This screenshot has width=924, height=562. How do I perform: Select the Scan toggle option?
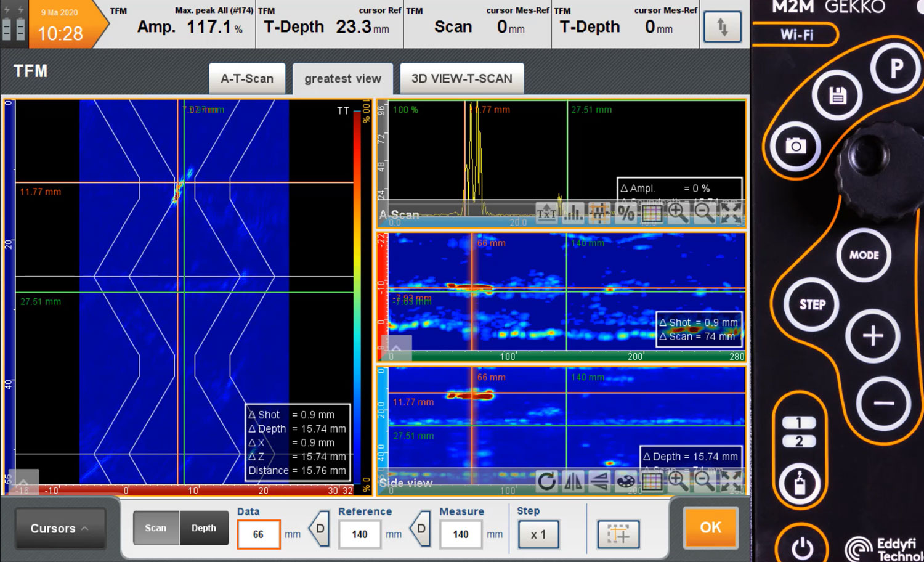pos(156,528)
